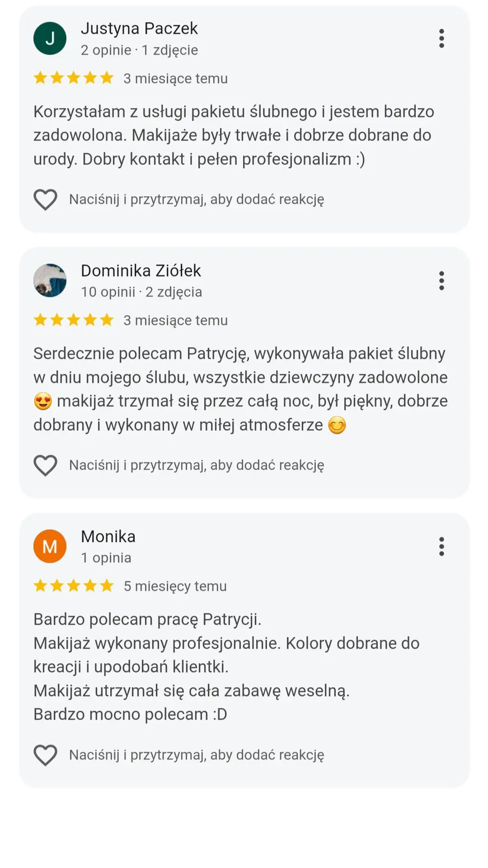Click Justyna Paczek's green J avatar

[x=50, y=38]
